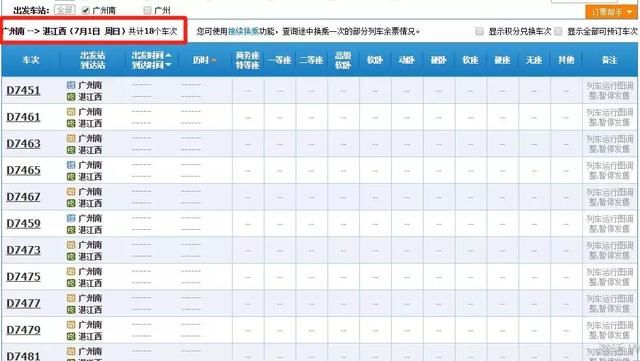This screenshot has height=361, width=640.
Task: Click the 备注 column header
Action: pyautogui.click(x=609, y=60)
